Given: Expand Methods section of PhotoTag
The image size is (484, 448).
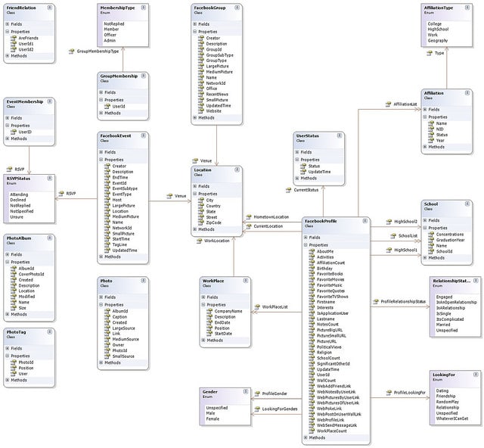Looking at the screenshot, I should [7, 380].
